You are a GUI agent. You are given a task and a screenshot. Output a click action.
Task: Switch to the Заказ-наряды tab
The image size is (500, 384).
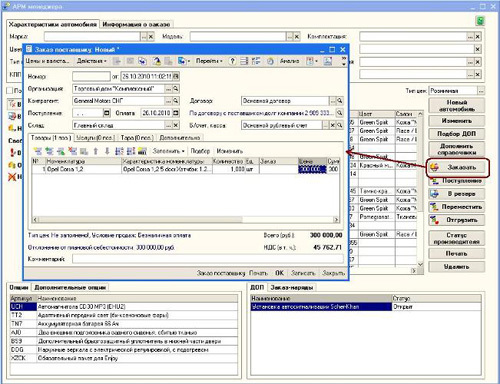[x=292, y=287]
